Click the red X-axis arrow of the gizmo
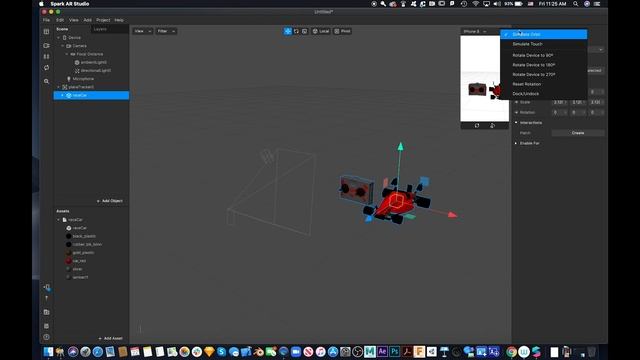 pos(452,215)
